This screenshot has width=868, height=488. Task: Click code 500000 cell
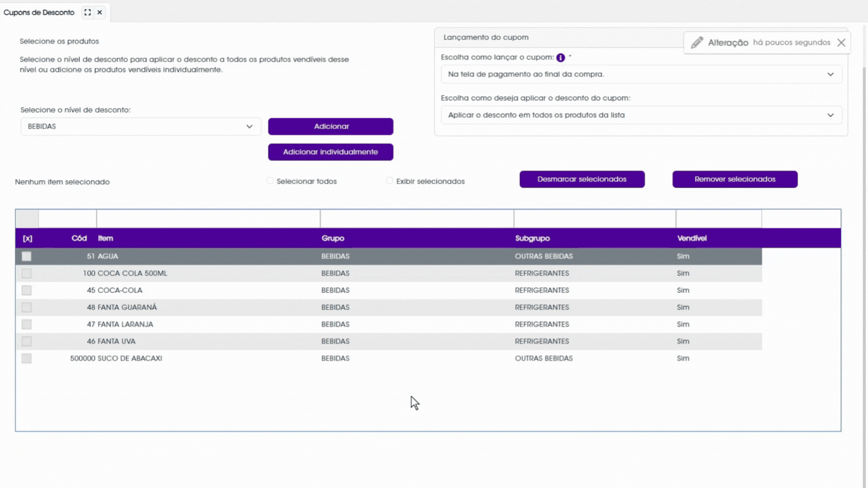[82, 358]
